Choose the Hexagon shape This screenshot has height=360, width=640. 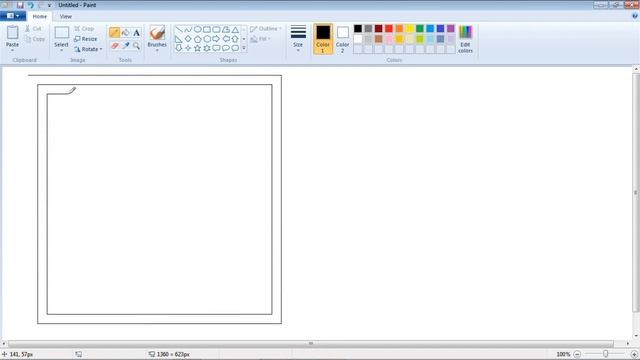tap(207, 39)
